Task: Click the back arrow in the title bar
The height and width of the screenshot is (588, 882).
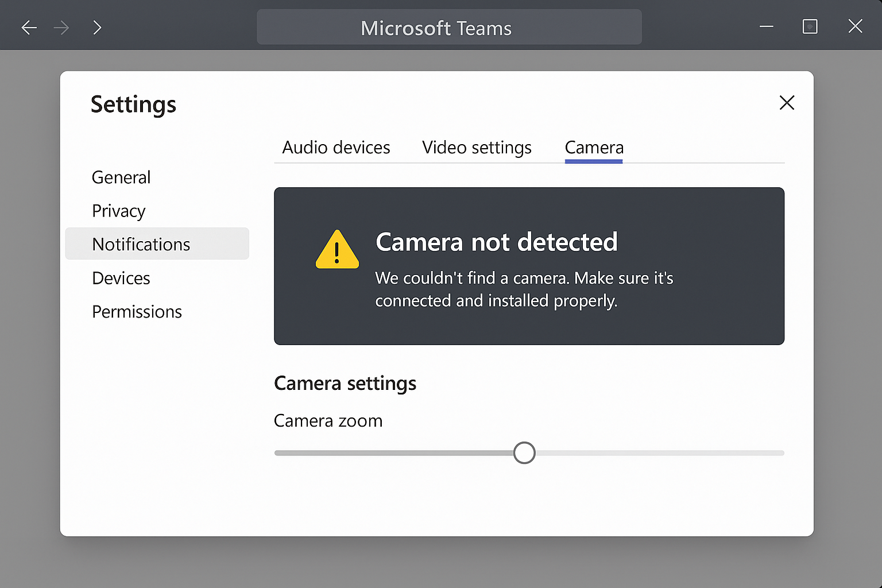Action: [29, 27]
